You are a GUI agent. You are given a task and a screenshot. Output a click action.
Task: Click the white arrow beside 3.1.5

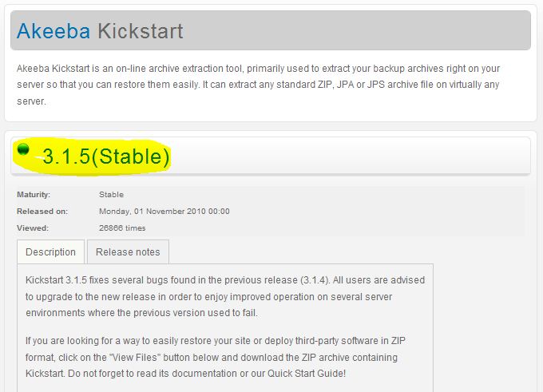click(x=39, y=158)
